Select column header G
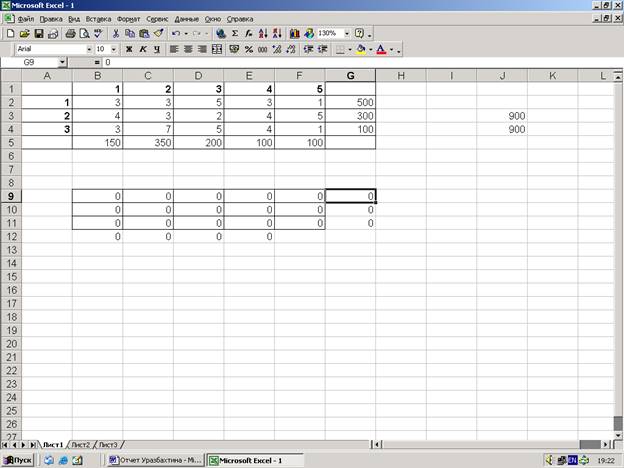 click(x=350, y=76)
